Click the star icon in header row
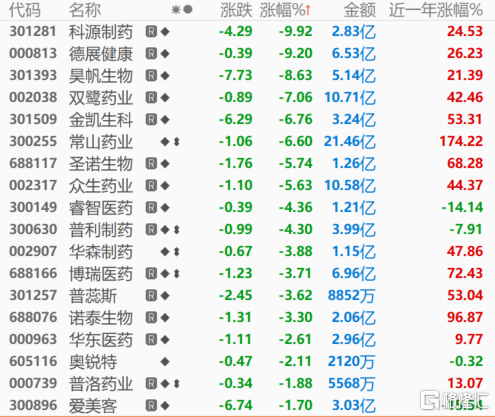This screenshot has height=417, width=495. tap(176, 10)
